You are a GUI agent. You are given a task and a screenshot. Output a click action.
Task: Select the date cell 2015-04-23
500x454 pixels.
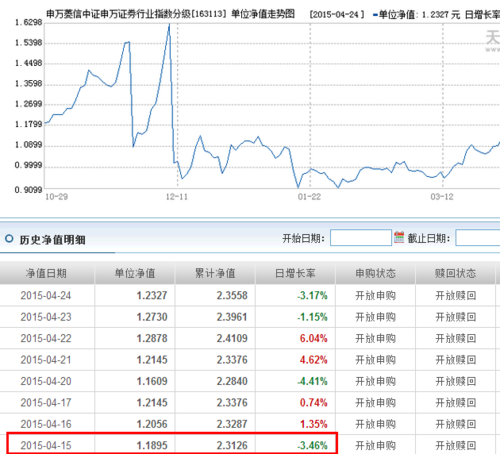tap(46, 317)
